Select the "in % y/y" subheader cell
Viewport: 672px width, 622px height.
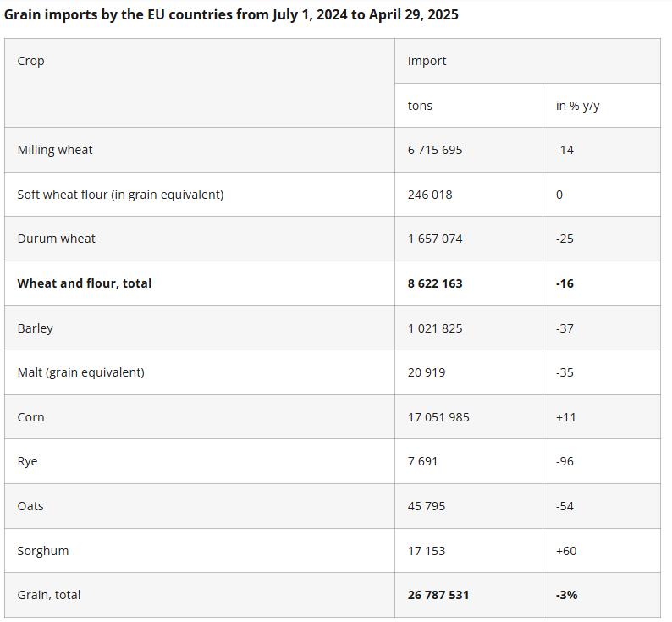(577, 106)
